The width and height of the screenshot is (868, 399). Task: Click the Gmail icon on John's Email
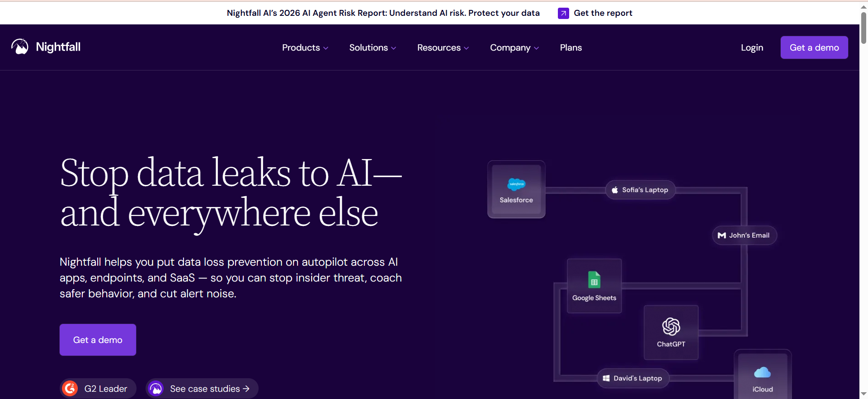(x=722, y=235)
